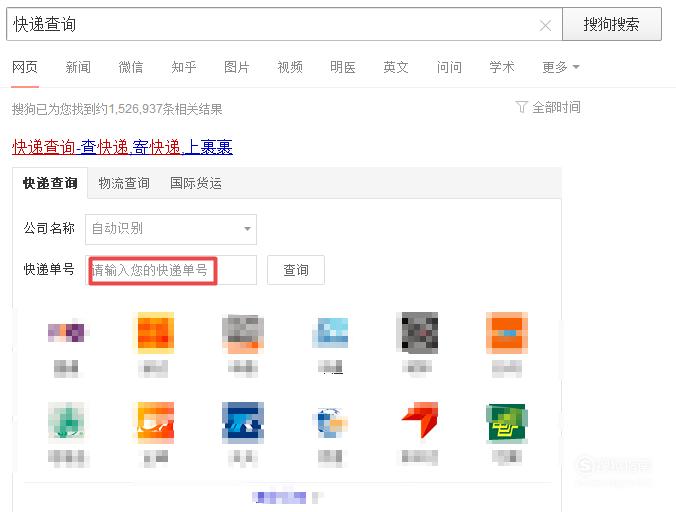Choose the orange courier logo with blue stripe

pos(507,333)
